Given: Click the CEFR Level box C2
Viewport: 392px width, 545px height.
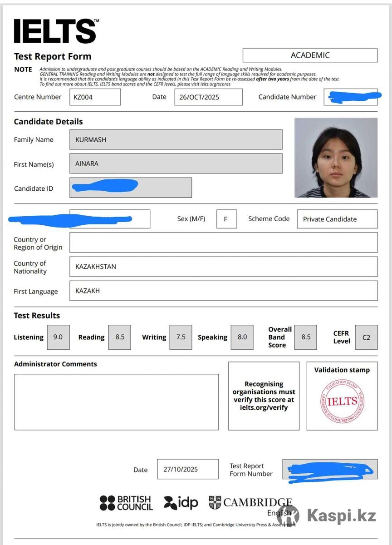Looking at the screenshot, I should click(x=366, y=337).
